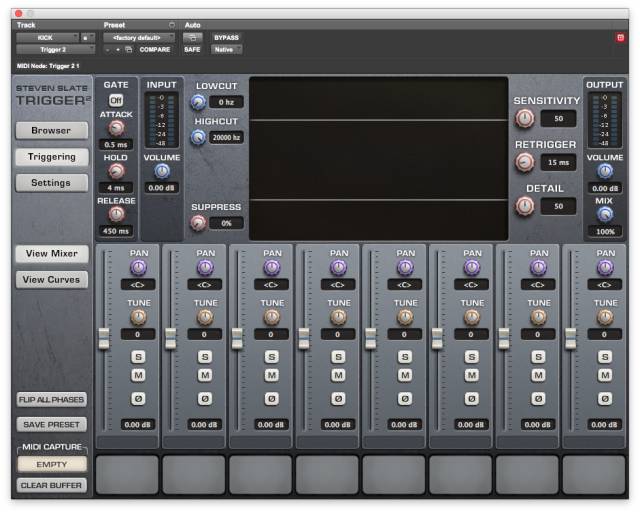640x513 pixels.
Task: Open the Browser page
Action: tap(52, 131)
